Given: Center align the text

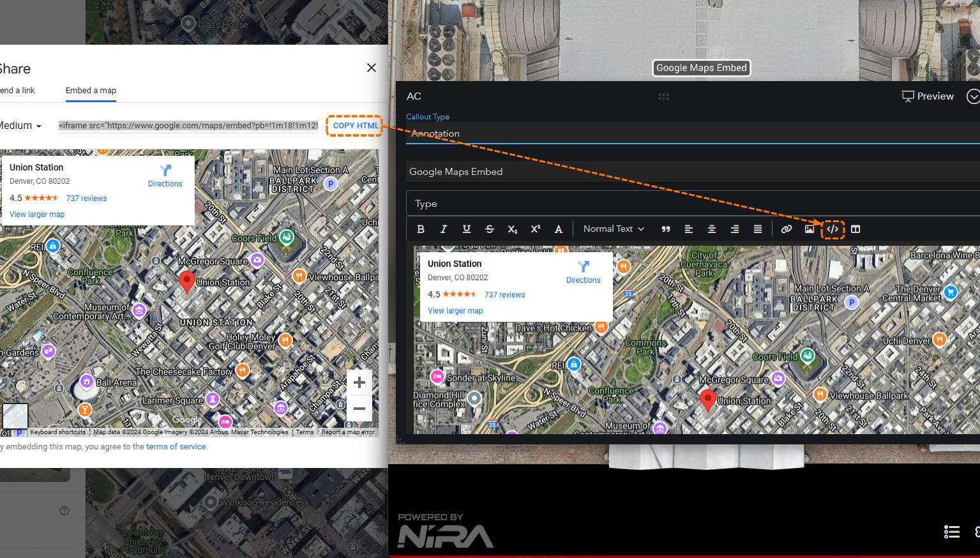Looking at the screenshot, I should coord(712,229).
